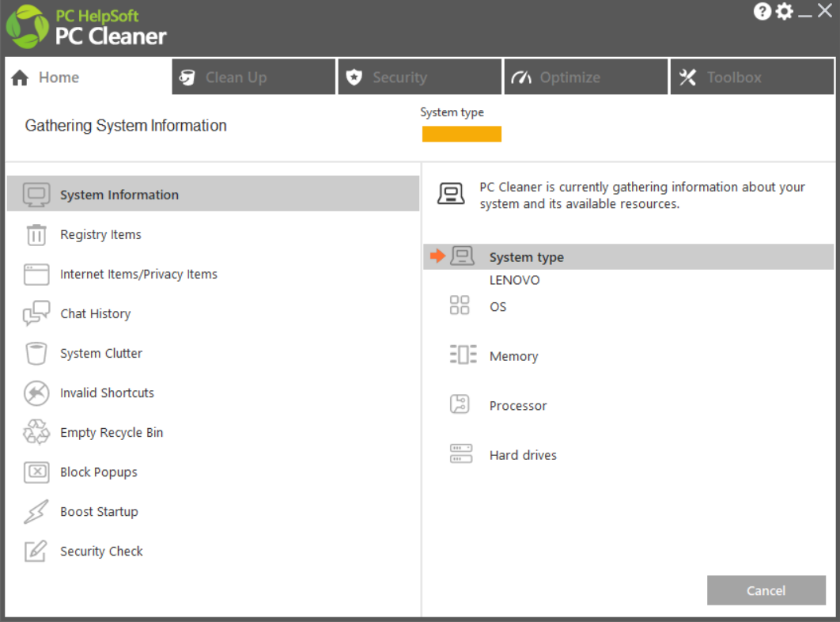Click the PC Cleaner title text
840x622 pixels.
pos(111,36)
